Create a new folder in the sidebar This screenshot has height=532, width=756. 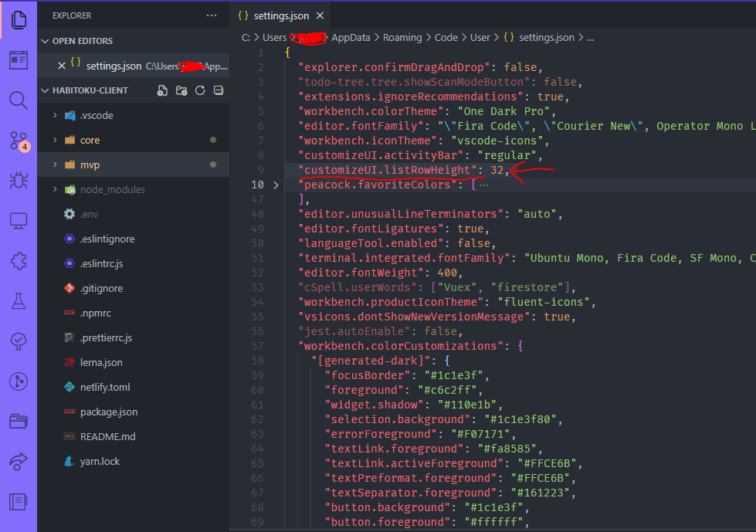180,90
